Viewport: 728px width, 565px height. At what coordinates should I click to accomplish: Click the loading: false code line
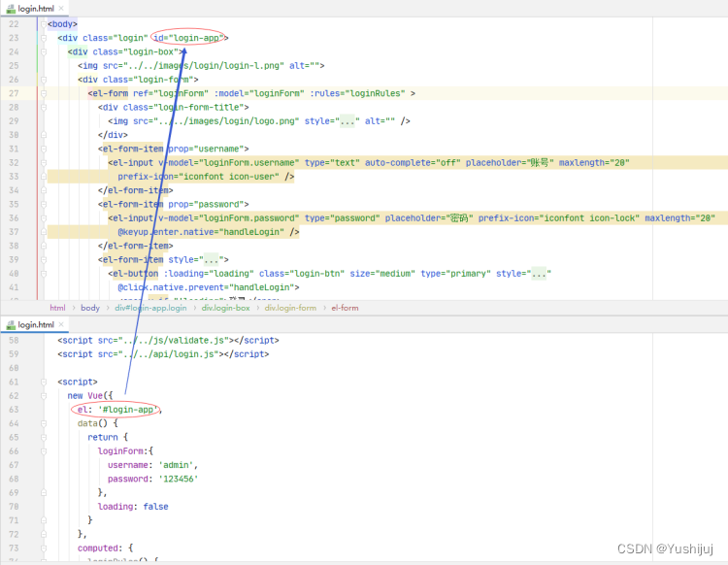(x=133, y=507)
